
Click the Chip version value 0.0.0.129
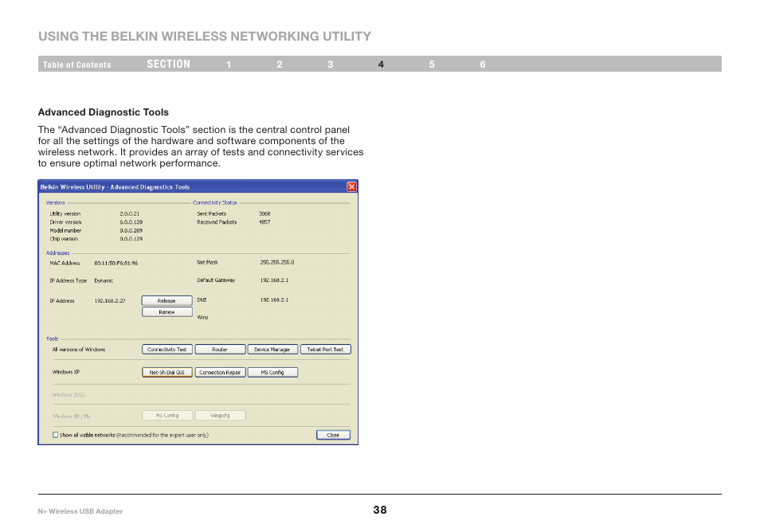(x=131, y=239)
